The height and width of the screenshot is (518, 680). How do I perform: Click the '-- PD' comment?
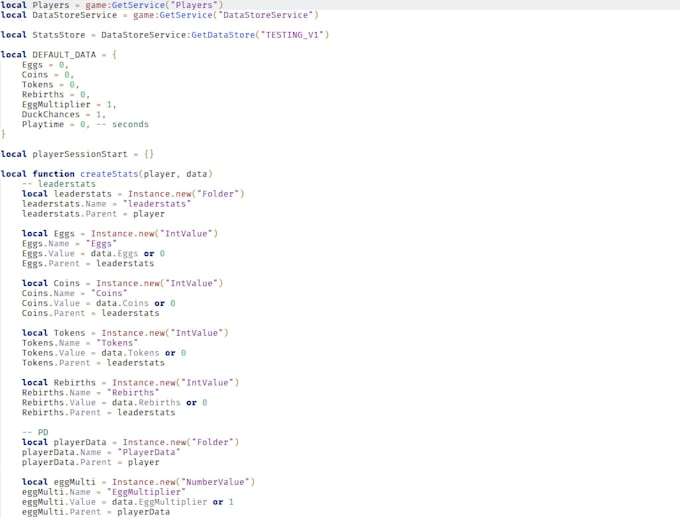point(35,433)
